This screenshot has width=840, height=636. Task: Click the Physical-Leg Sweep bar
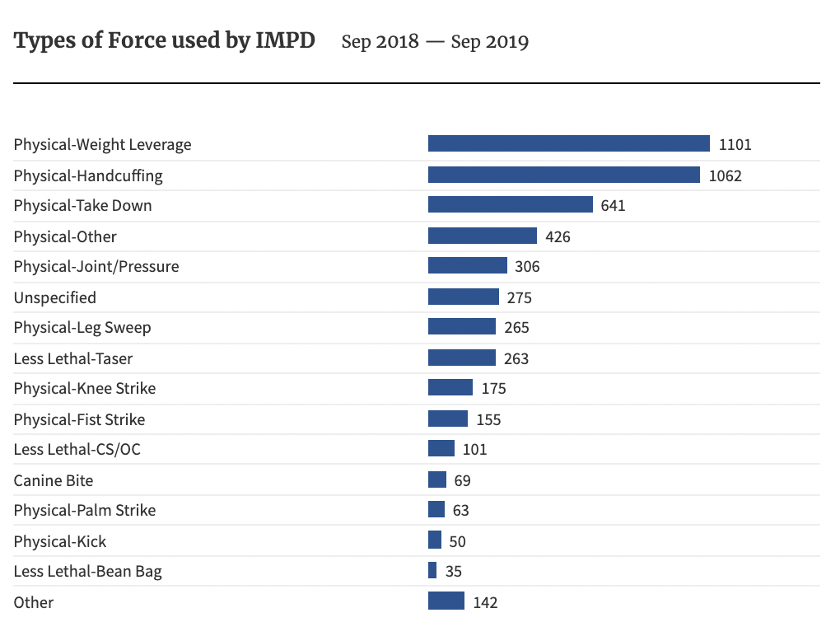462,326
